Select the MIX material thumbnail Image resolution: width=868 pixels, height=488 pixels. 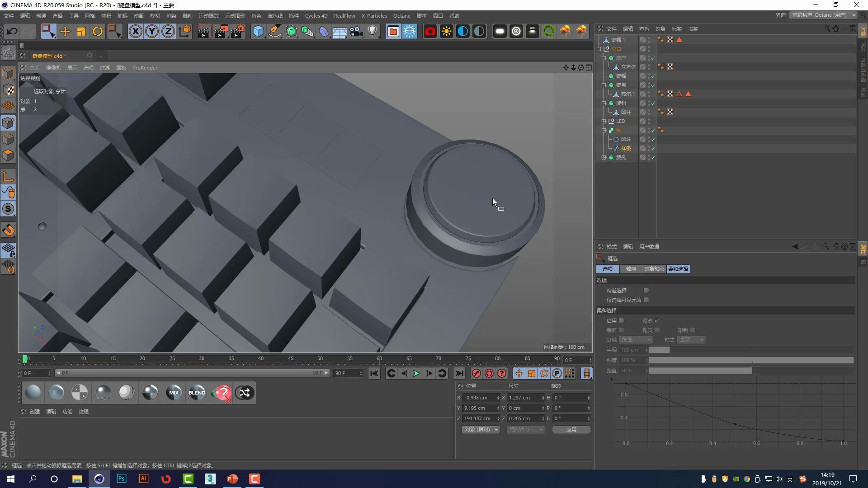tap(174, 392)
